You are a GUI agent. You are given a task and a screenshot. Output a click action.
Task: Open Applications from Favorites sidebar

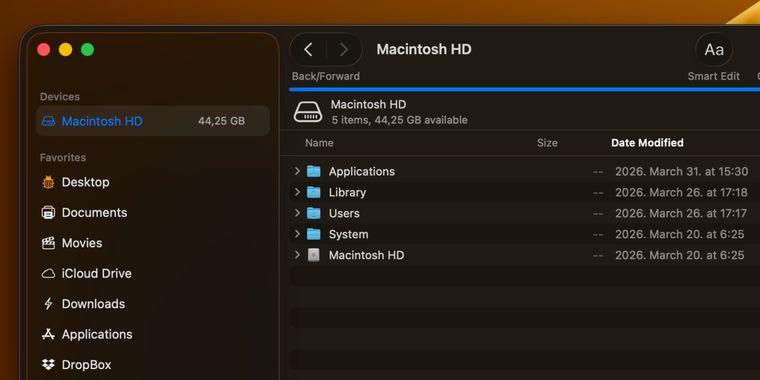click(x=97, y=334)
